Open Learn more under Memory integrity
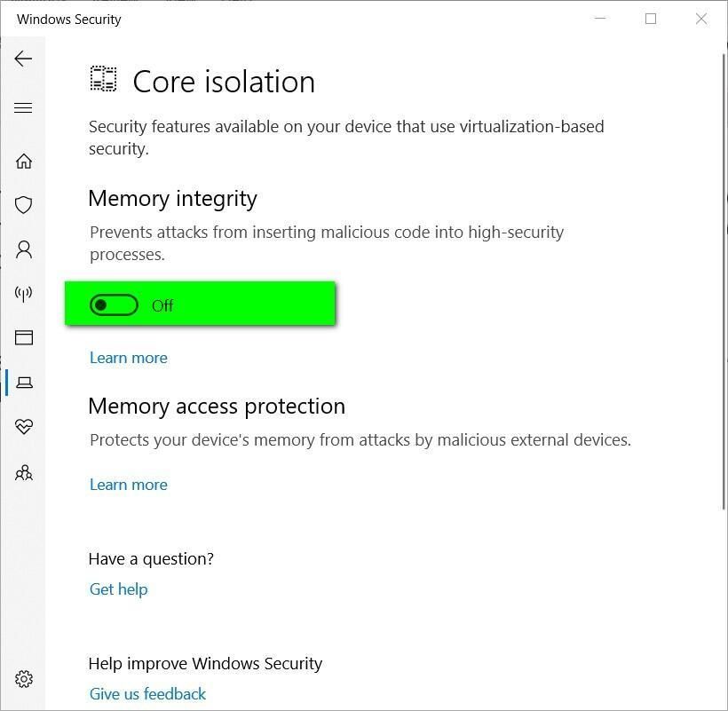The width and height of the screenshot is (728, 711). pos(128,357)
